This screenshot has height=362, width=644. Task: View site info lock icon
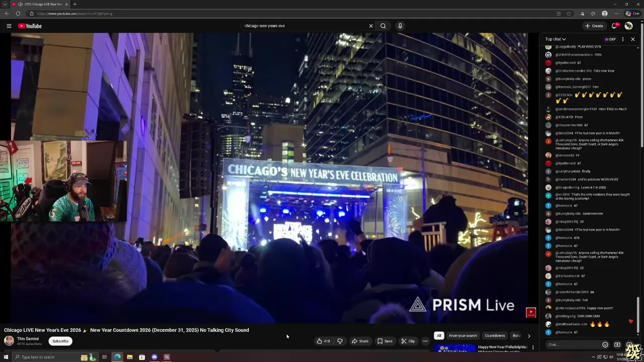tap(31, 14)
